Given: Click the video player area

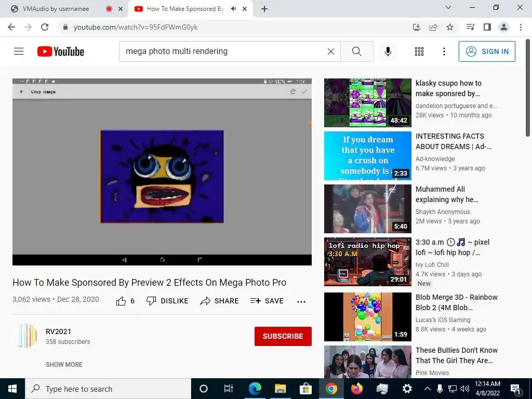Looking at the screenshot, I should (162, 171).
